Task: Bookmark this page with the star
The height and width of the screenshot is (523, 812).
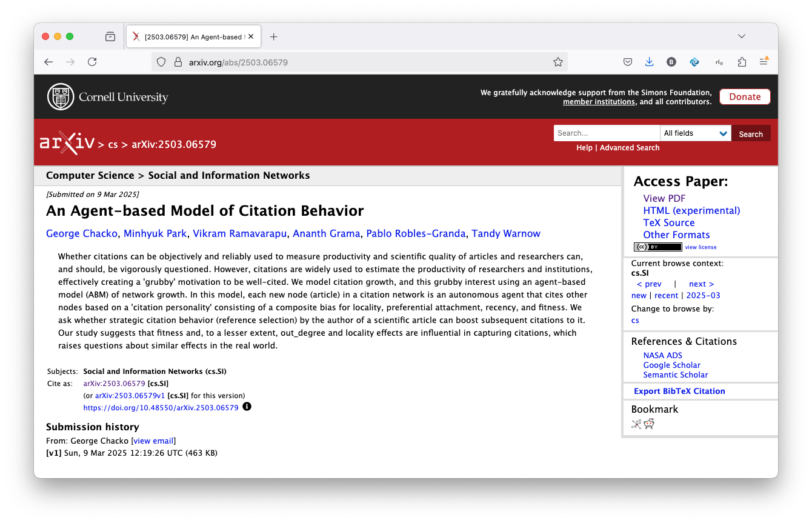Action: click(558, 62)
